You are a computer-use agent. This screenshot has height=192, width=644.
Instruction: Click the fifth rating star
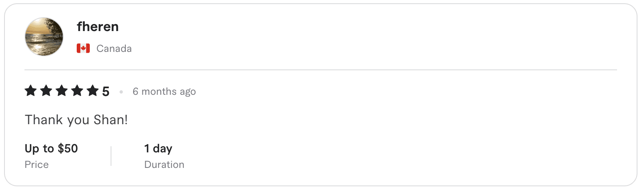click(93, 91)
